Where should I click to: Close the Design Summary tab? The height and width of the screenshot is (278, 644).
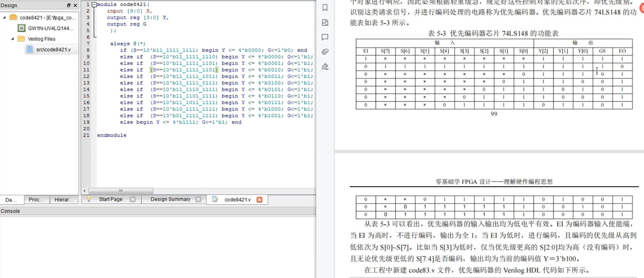pyautogui.click(x=198, y=199)
